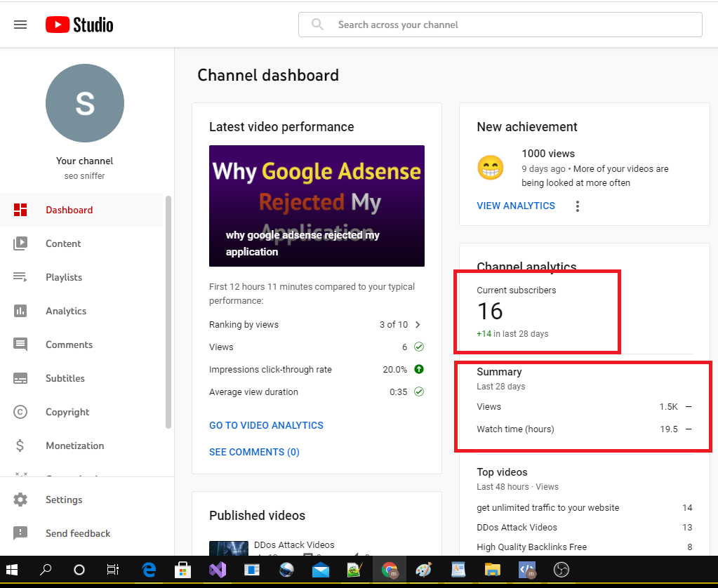Open Visual Studio from taskbar
Viewport: 718px width, 588px height.
(218, 570)
